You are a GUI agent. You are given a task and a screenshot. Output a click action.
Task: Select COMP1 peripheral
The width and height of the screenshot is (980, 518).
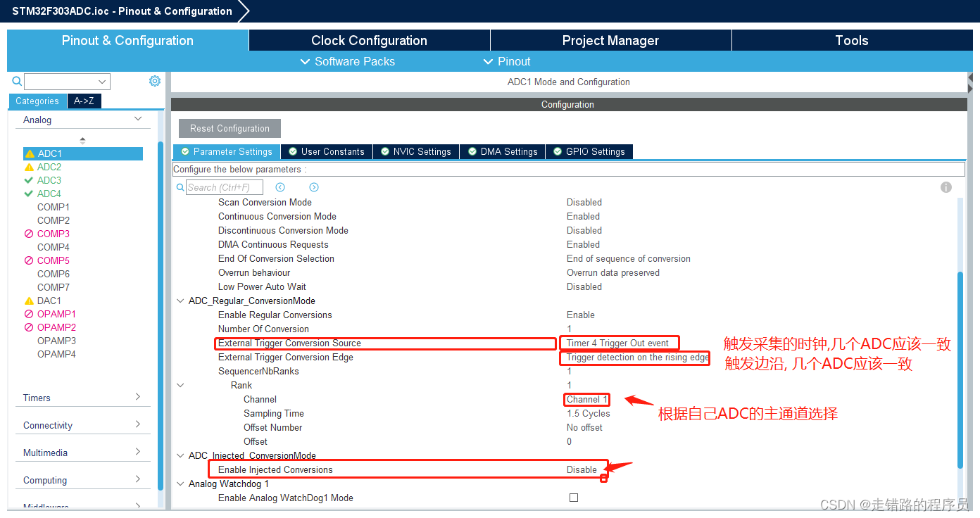[x=54, y=207]
